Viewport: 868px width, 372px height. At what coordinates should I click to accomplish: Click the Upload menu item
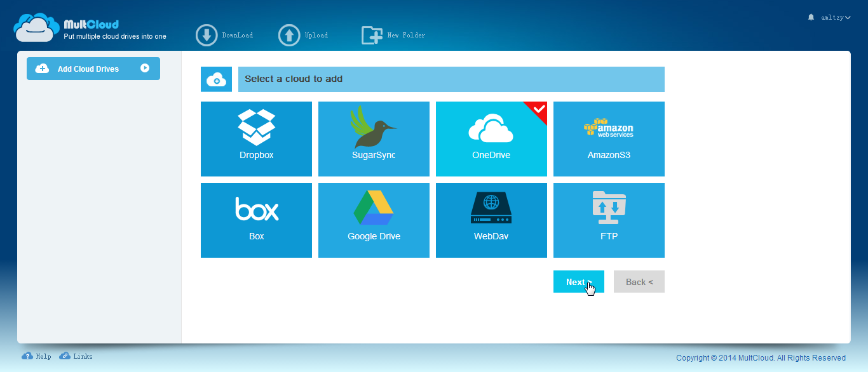point(303,35)
